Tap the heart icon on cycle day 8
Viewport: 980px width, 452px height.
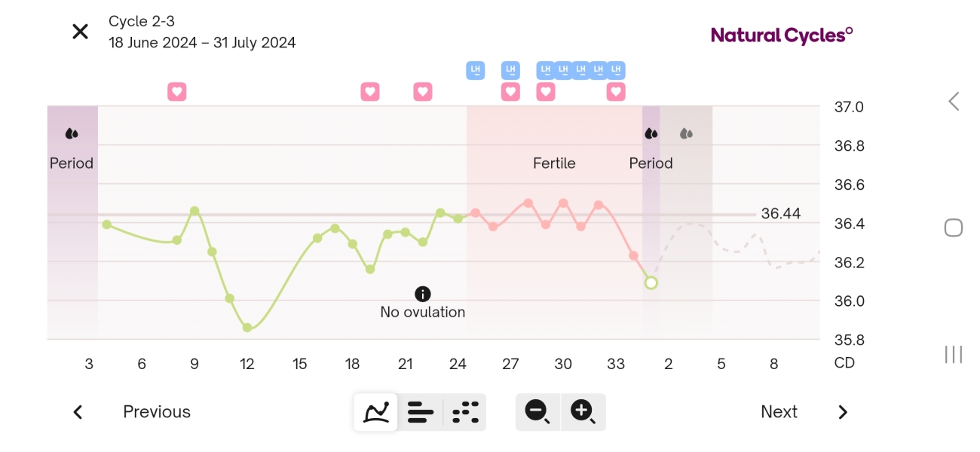(x=176, y=92)
